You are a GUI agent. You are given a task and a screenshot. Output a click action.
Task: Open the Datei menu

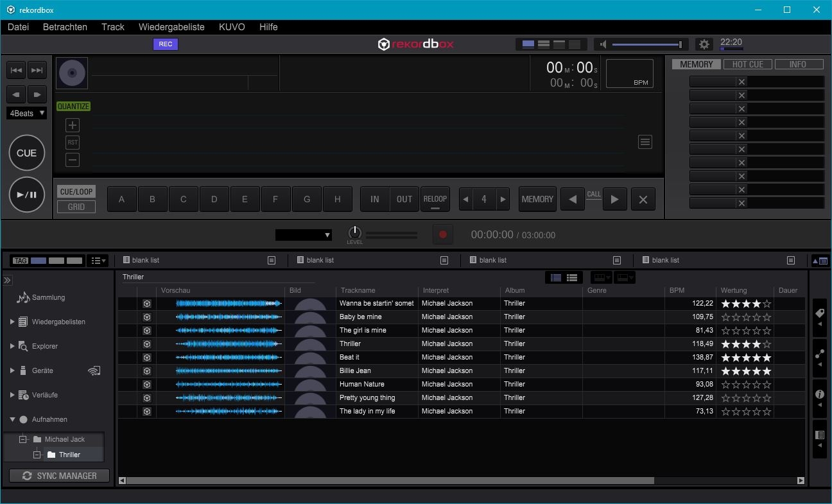click(x=18, y=27)
